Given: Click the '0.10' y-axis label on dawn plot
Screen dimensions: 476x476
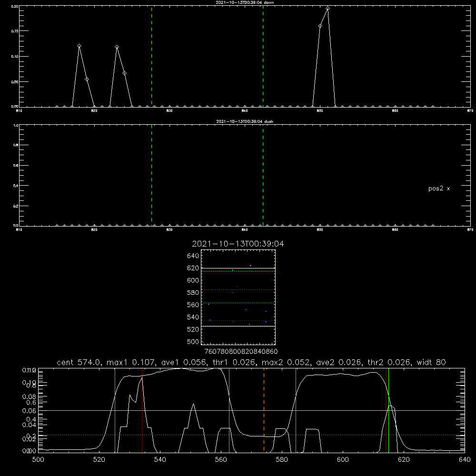Looking at the screenshot, I should pos(15,57).
